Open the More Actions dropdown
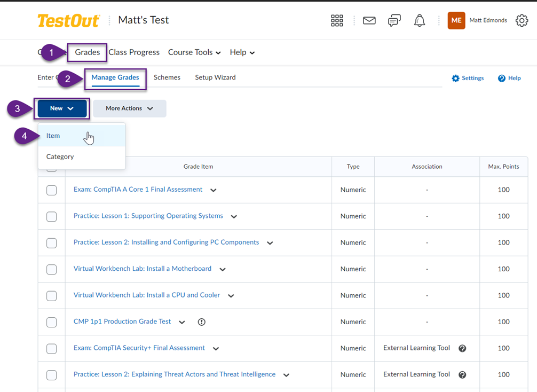The width and height of the screenshot is (537, 392). coord(130,108)
